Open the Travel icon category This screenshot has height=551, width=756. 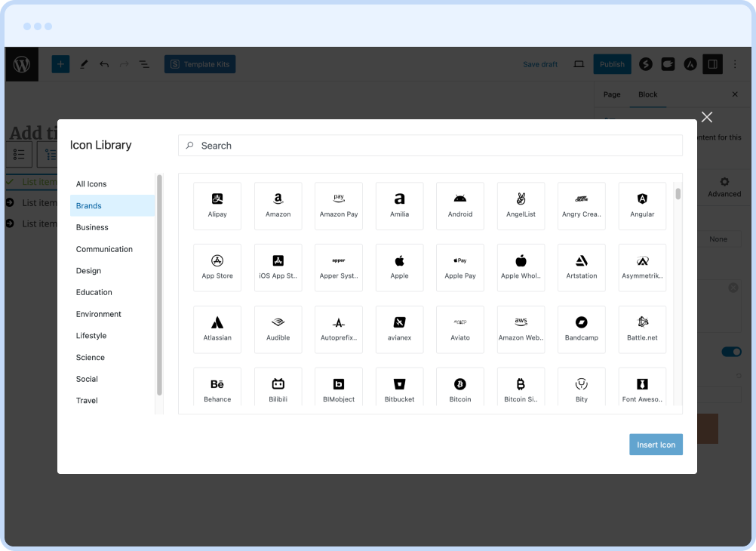[112, 401]
